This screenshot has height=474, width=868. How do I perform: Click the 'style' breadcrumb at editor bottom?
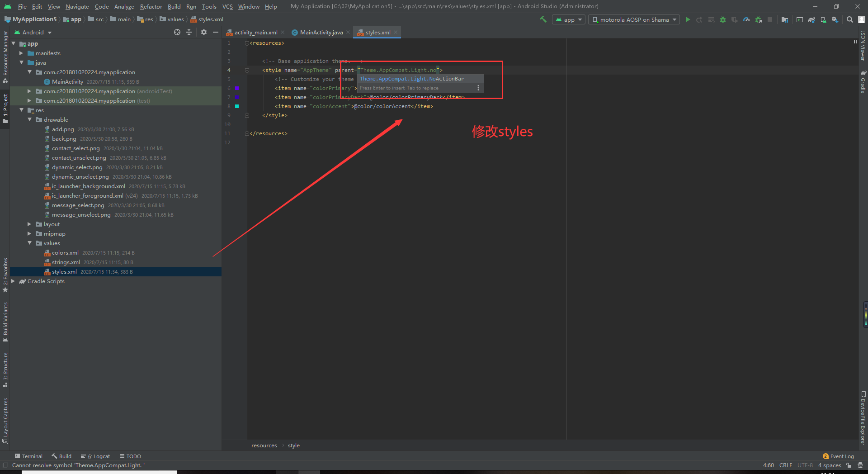coord(294,446)
